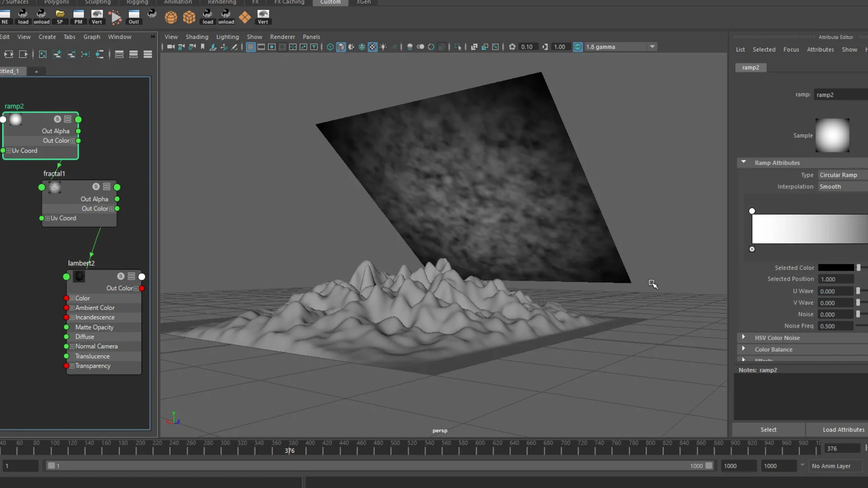The height and width of the screenshot is (488, 868).
Task: Toggle solo on the fractal1 node
Action: click(96, 187)
